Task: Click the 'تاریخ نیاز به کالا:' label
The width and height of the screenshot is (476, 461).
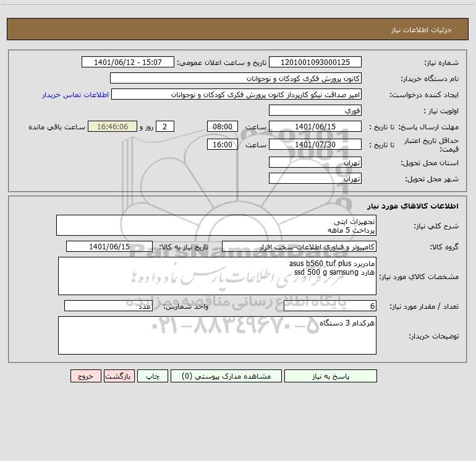Action: [x=184, y=247]
